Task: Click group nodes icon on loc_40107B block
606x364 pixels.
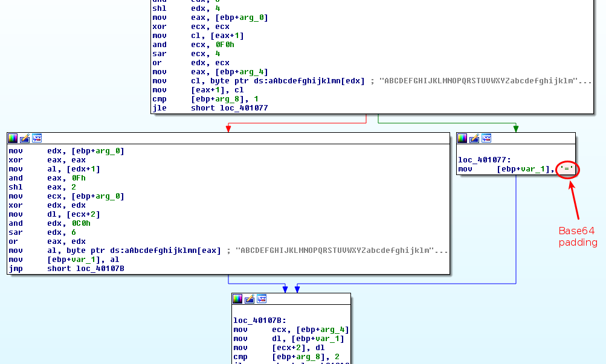Action: click(x=262, y=299)
